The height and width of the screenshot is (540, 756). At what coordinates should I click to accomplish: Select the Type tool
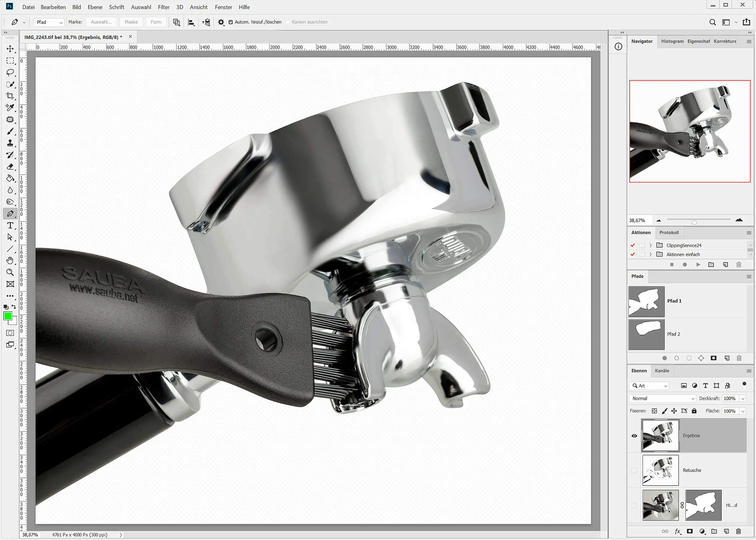pyautogui.click(x=10, y=225)
